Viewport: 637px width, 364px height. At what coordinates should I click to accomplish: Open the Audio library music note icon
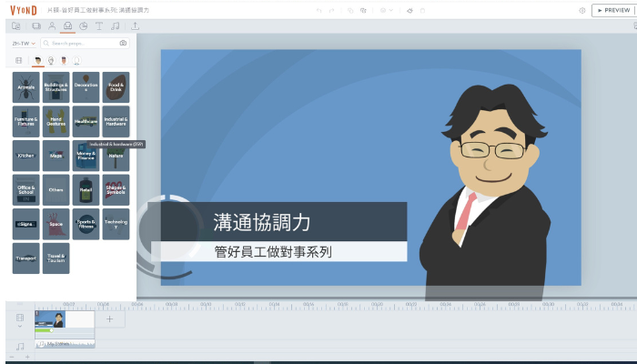[x=115, y=26]
